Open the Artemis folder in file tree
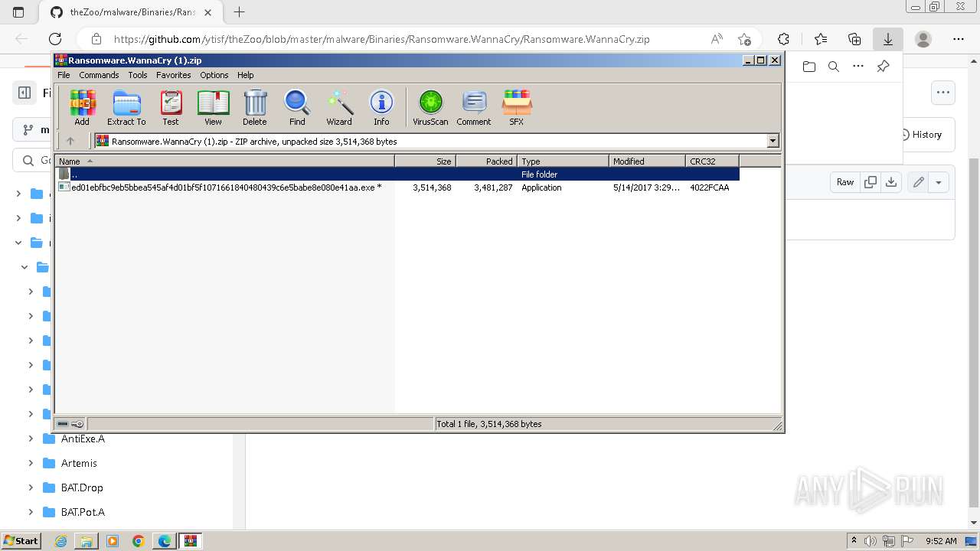 click(x=79, y=463)
